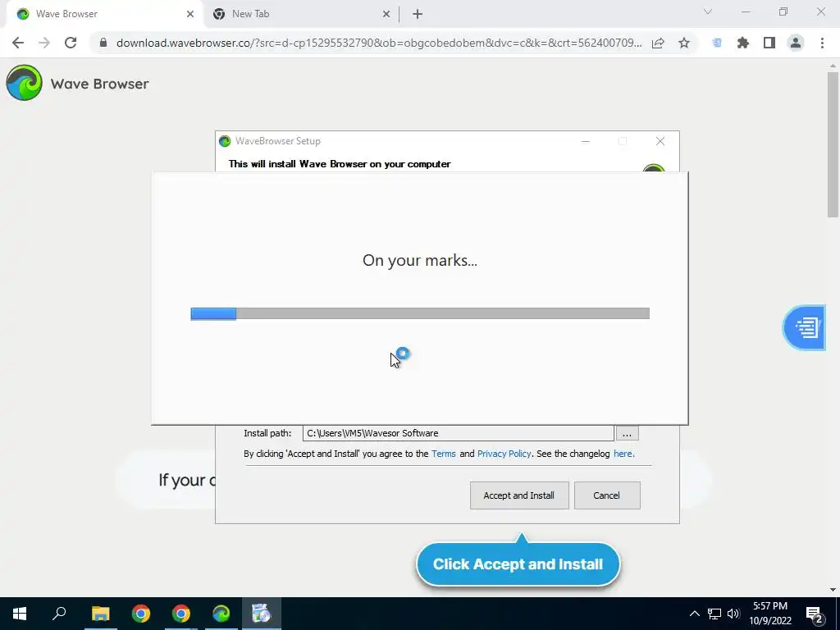840x630 pixels.
Task: Browse for install path with the ellipsis button
Action: click(627, 433)
